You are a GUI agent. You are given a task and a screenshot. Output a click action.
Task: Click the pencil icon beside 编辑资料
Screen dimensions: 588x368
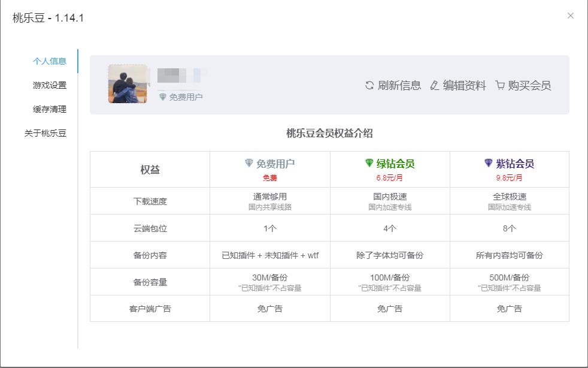(434, 86)
